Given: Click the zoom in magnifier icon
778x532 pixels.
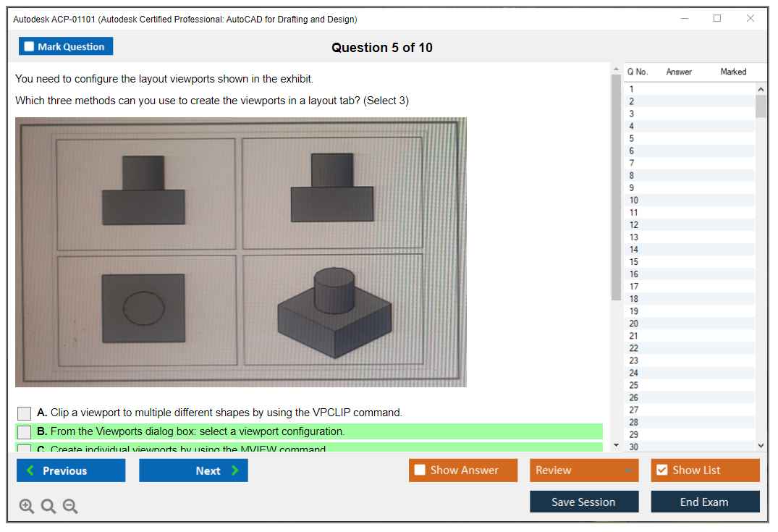Looking at the screenshot, I should pyautogui.click(x=27, y=507).
